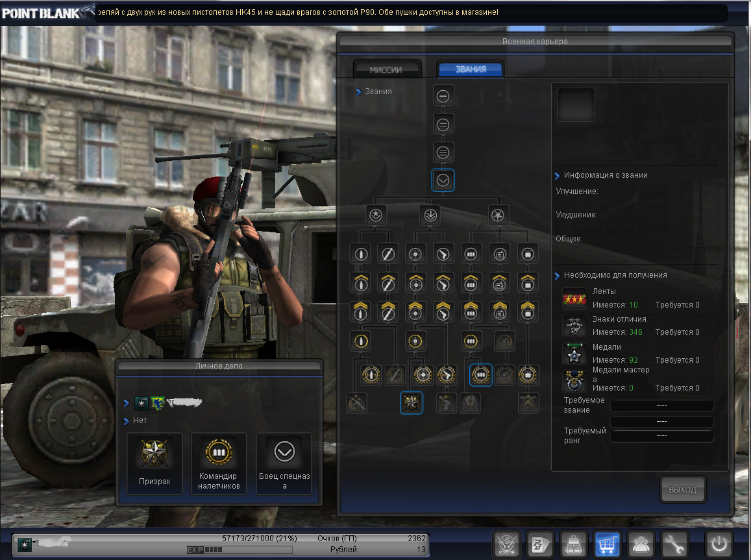The width and height of the screenshot is (751, 560).
Task: Select the Командир налетчиков title slot
Action: point(219,463)
